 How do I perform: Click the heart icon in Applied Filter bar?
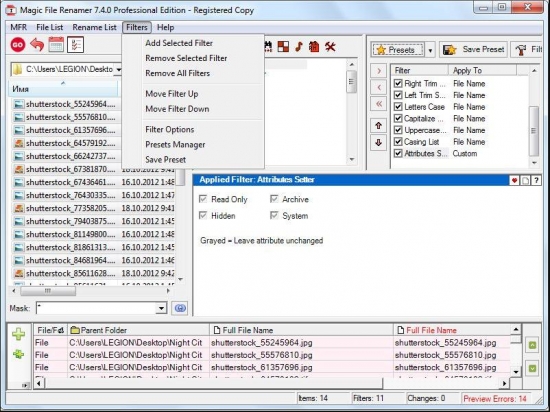514,181
